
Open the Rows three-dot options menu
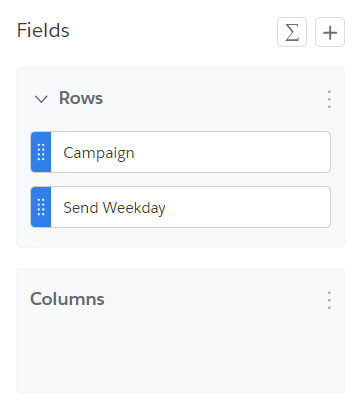(x=329, y=99)
